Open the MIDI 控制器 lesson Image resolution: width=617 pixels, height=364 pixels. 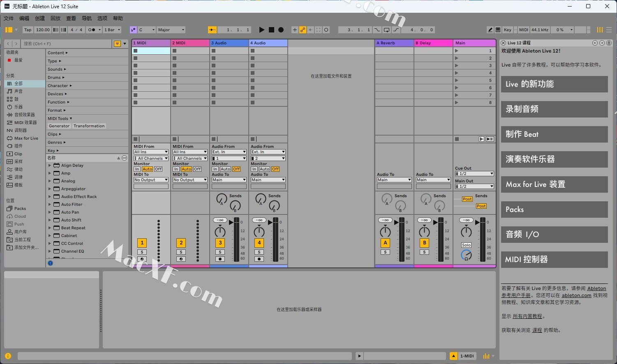pyautogui.click(x=554, y=260)
